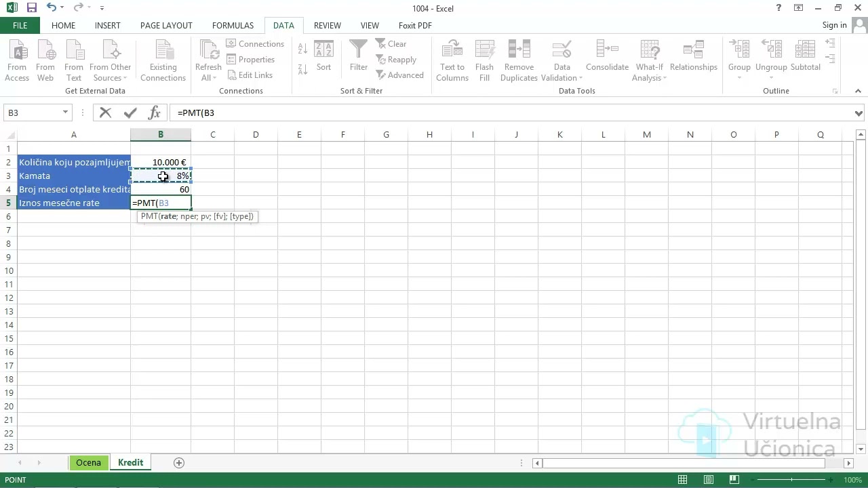Open the Outline dialog launcher

click(835, 91)
